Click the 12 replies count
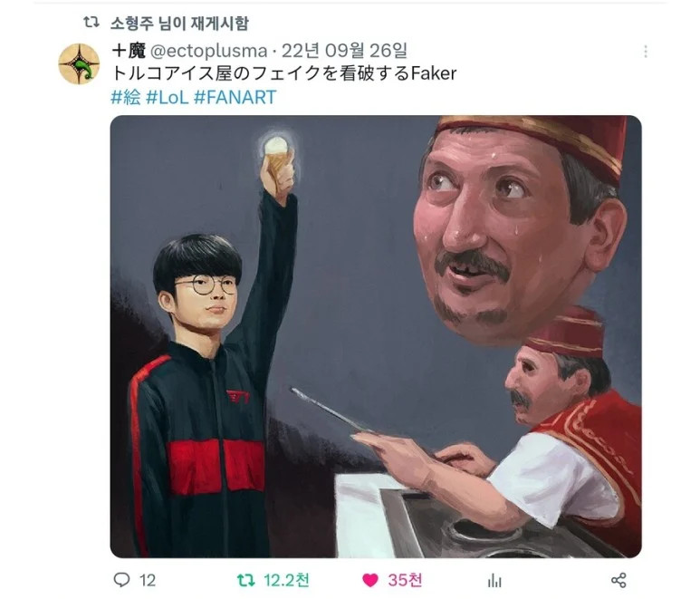Image resolution: width=700 pixels, height=599 pixels. [148, 580]
